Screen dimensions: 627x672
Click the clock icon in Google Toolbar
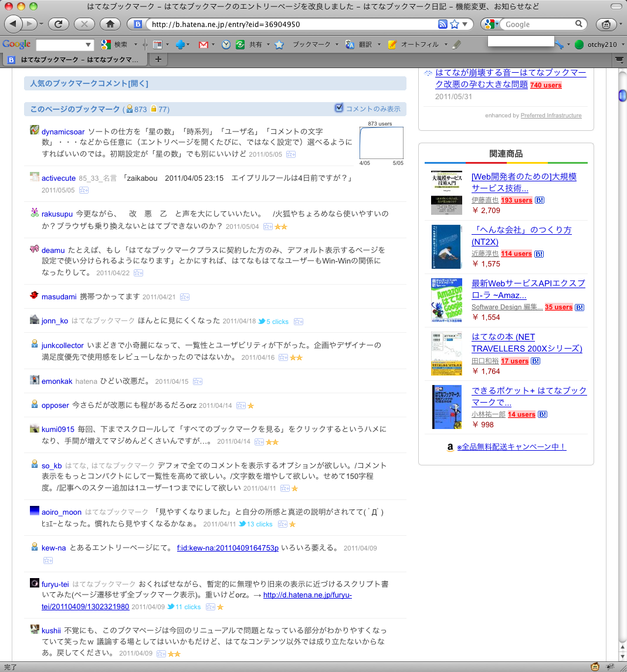(x=226, y=45)
